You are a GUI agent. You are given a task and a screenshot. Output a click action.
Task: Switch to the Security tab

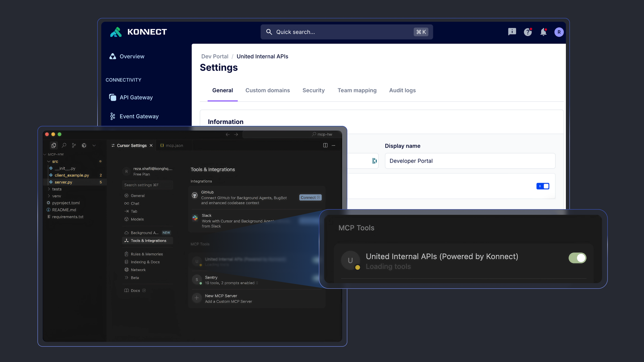[313, 90]
